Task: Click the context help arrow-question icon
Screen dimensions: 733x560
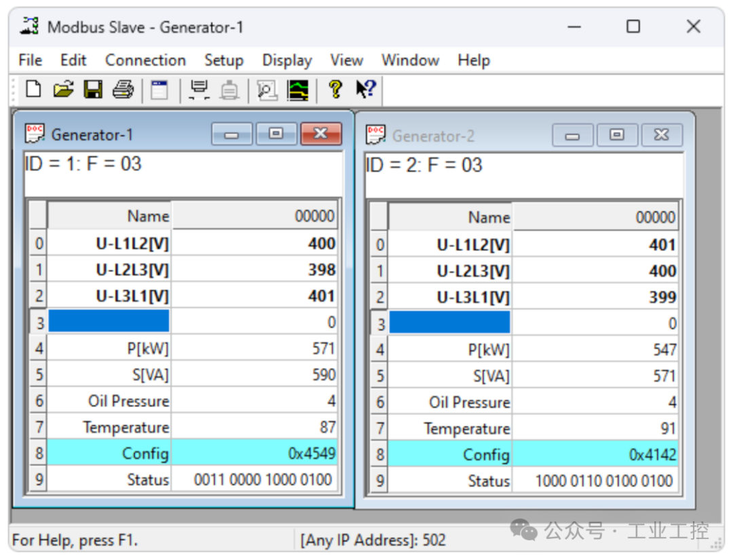Action: point(366,90)
